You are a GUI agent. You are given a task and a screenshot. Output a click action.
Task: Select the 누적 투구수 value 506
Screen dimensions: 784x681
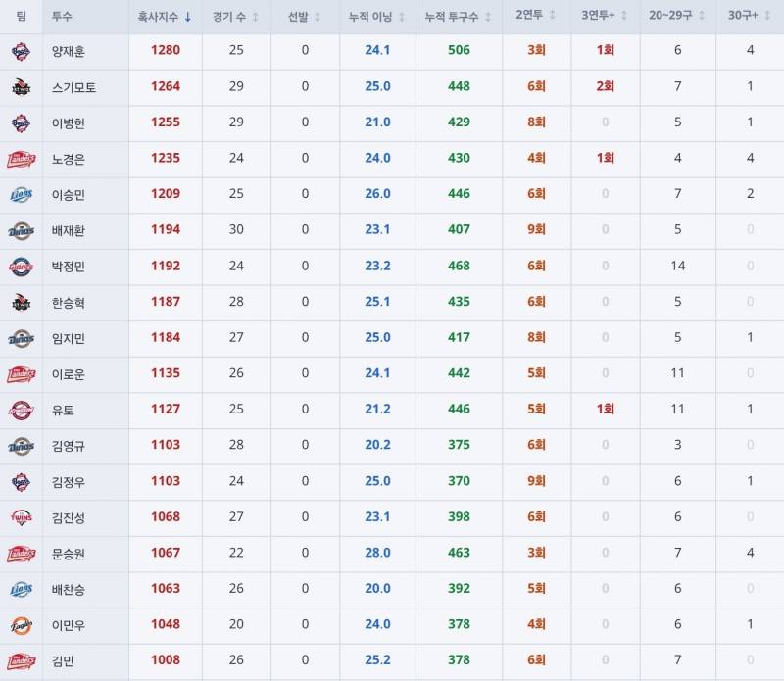pyautogui.click(x=459, y=50)
